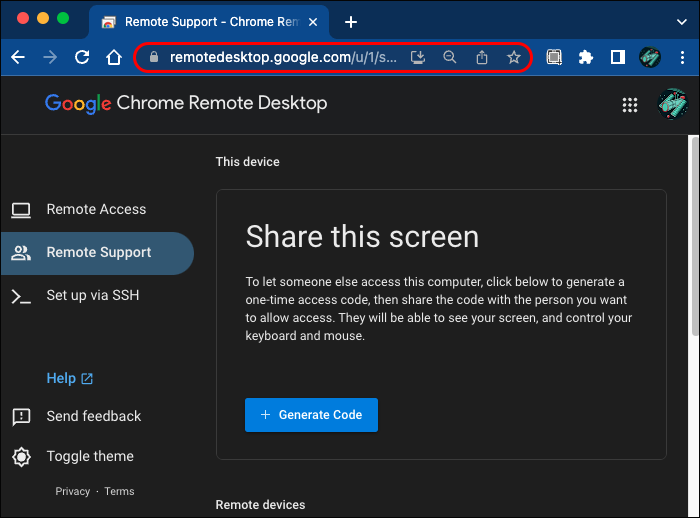Open the Google account avatar on page
700x518 pixels.
click(673, 104)
